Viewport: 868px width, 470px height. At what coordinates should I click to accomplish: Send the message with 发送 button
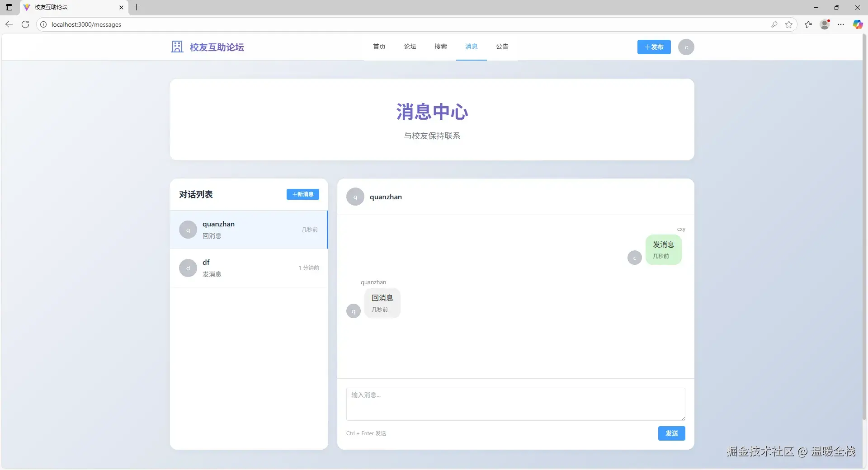(672, 433)
